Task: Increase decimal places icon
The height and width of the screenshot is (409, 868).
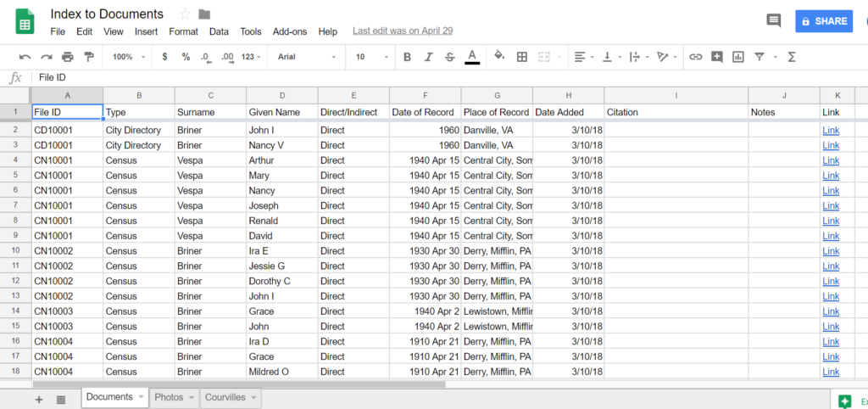Action: [227, 57]
